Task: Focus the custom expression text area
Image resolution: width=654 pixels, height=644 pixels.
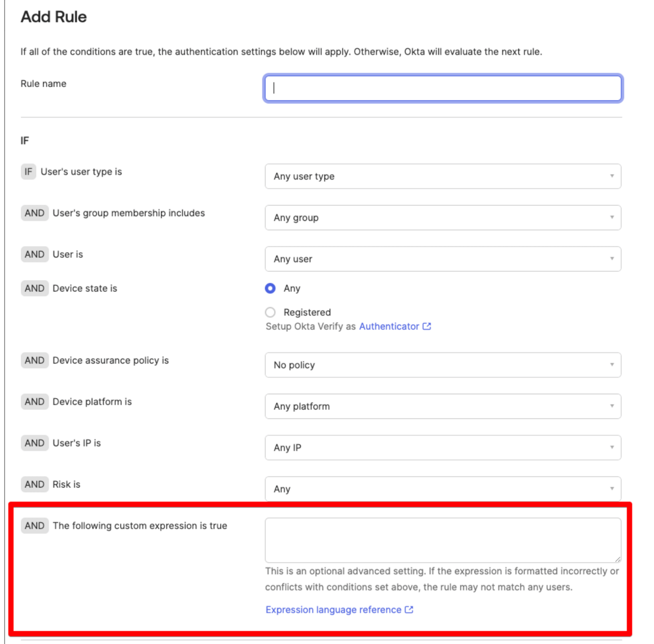Action: pyautogui.click(x=443, y=540)
